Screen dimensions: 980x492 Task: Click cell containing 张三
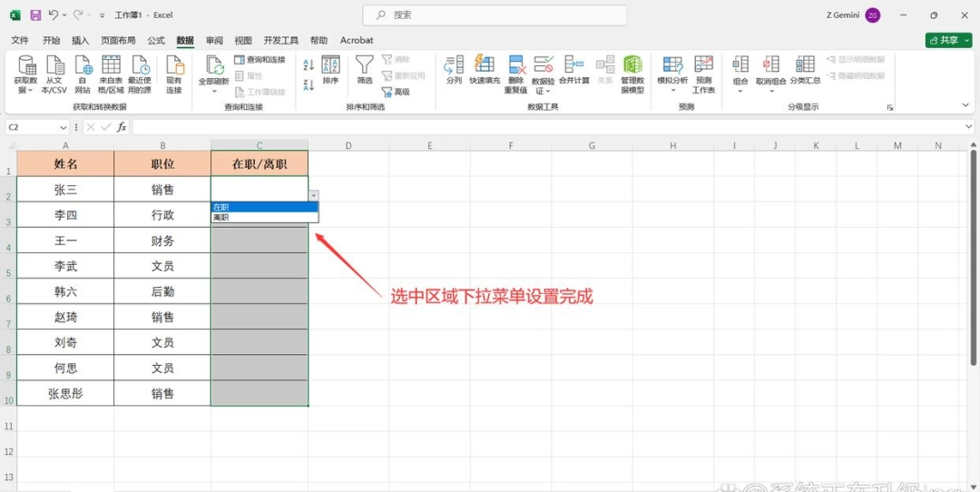pos(65,190)
